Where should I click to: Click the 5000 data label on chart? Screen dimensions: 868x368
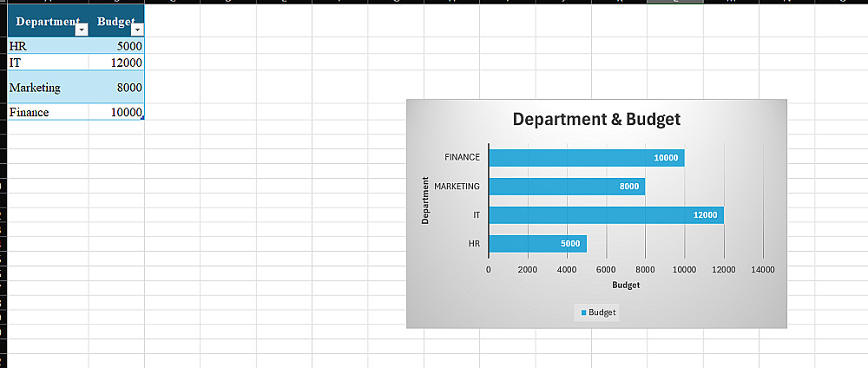(570, 244)
